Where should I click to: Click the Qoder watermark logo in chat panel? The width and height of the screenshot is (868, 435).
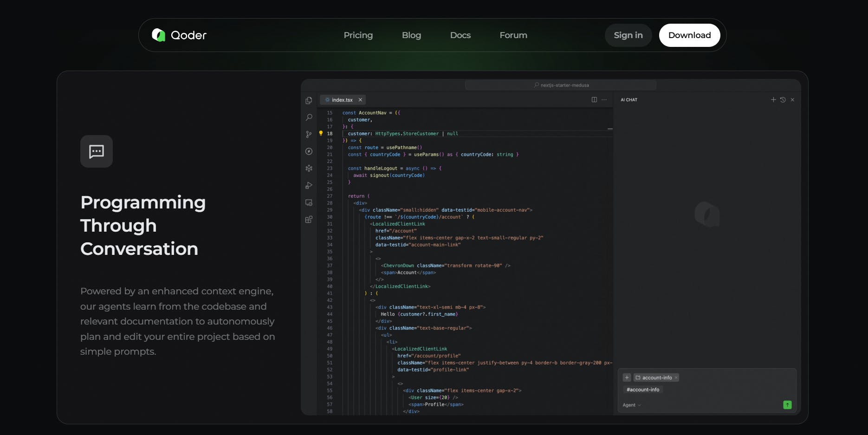(707, 214)
